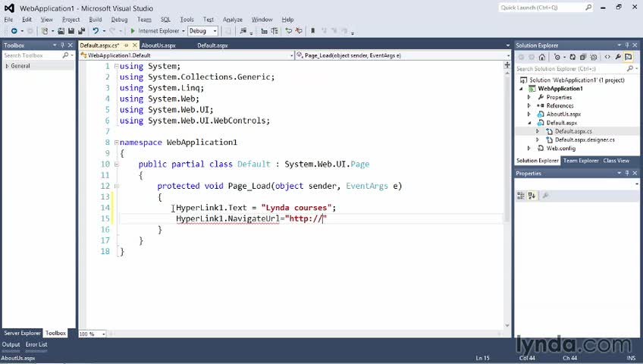Toggle Preview Selected Items in Solution Explorer

click(x=629, y=57)
